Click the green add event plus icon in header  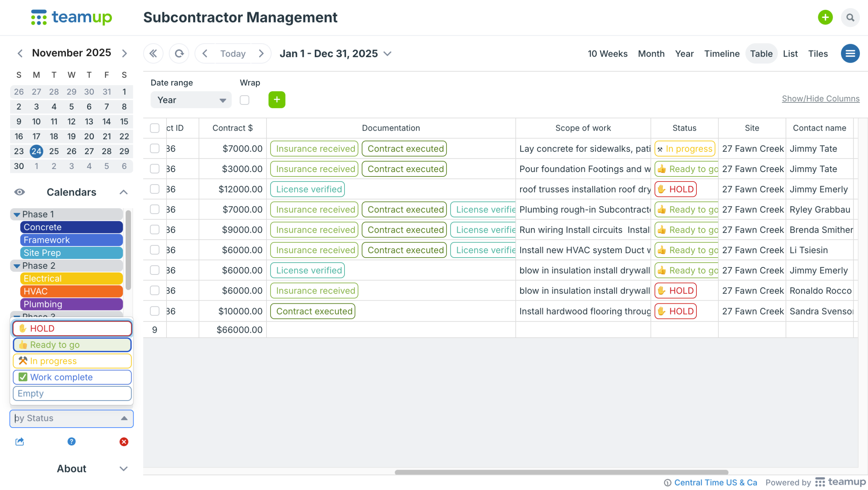click(x=825, y=17)
